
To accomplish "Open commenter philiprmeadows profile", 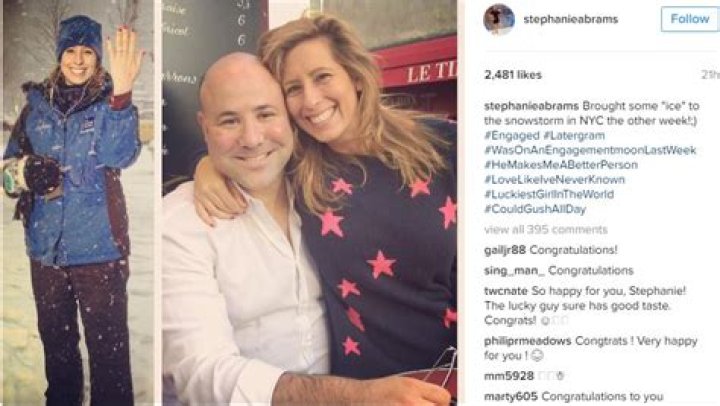I will pos(527,341).
